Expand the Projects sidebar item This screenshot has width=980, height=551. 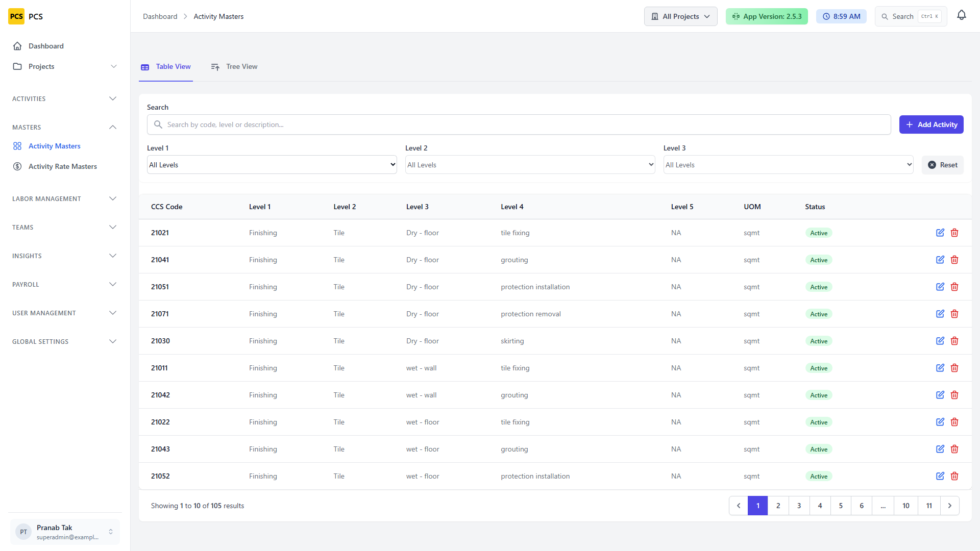coord(65,66)
